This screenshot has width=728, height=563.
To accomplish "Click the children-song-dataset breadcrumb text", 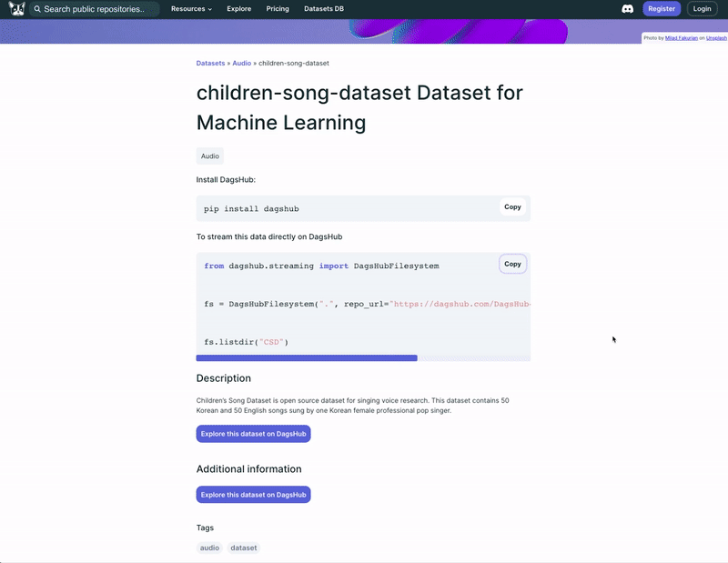I will [293, 63].
